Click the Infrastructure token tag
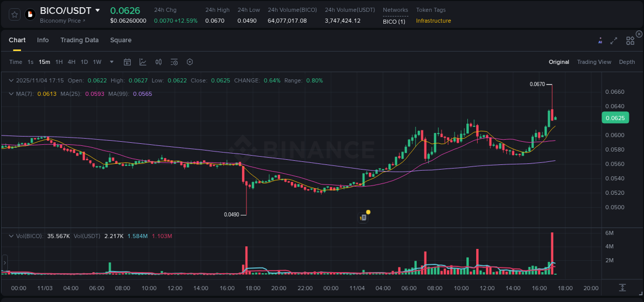The height and width of the screenshot is (302, 644). [x=434, y=22]
